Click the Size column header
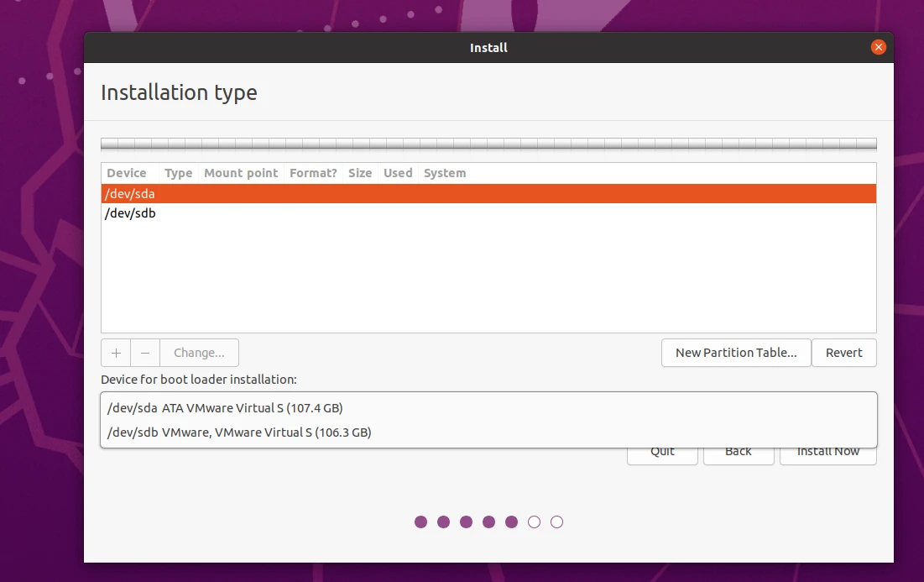The width and height of the screenshot is (924, 582). (x=360, y=173)
